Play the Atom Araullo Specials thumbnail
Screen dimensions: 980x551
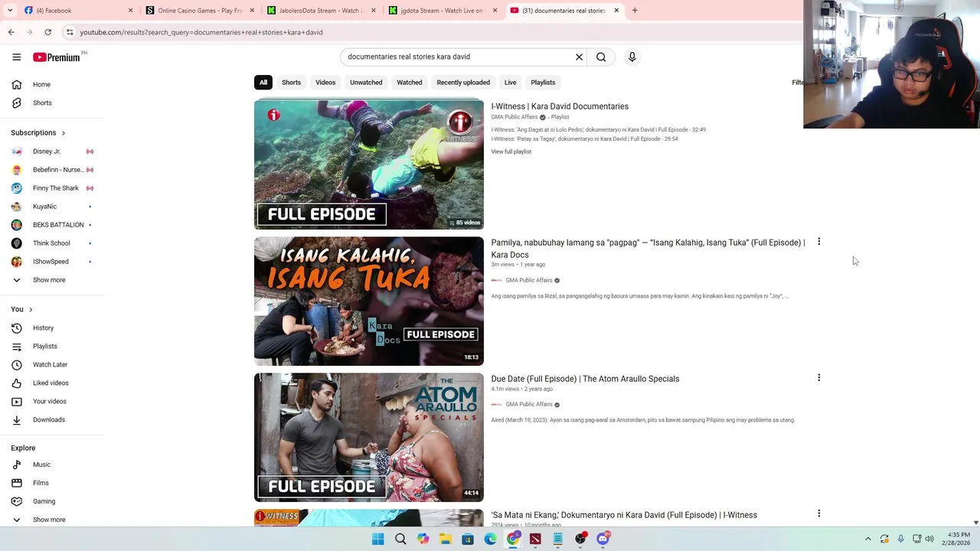tap(369, 437)
